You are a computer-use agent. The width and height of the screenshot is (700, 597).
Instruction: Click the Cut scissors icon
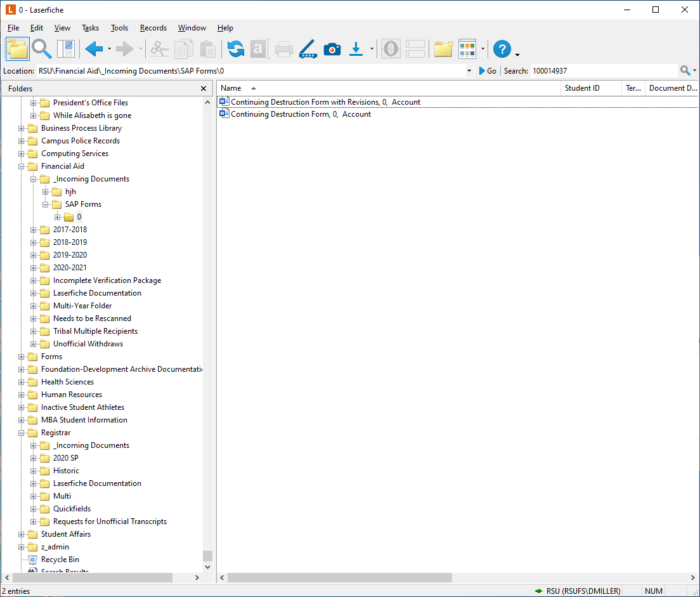point(159,49)
